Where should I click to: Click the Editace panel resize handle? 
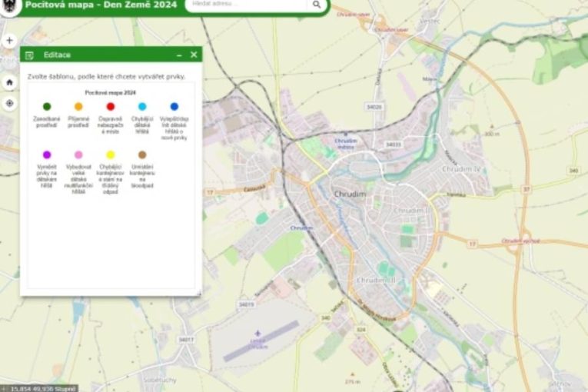(199, 293)
